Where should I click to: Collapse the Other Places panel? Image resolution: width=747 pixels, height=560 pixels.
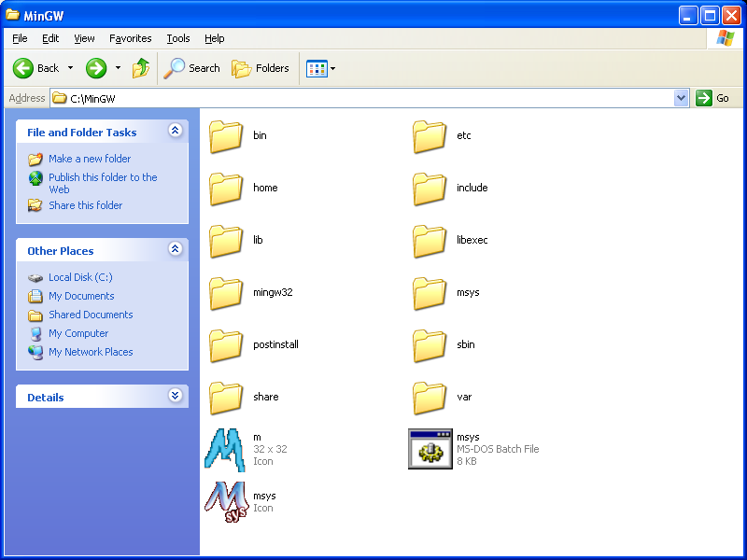(x=176, y=248)
